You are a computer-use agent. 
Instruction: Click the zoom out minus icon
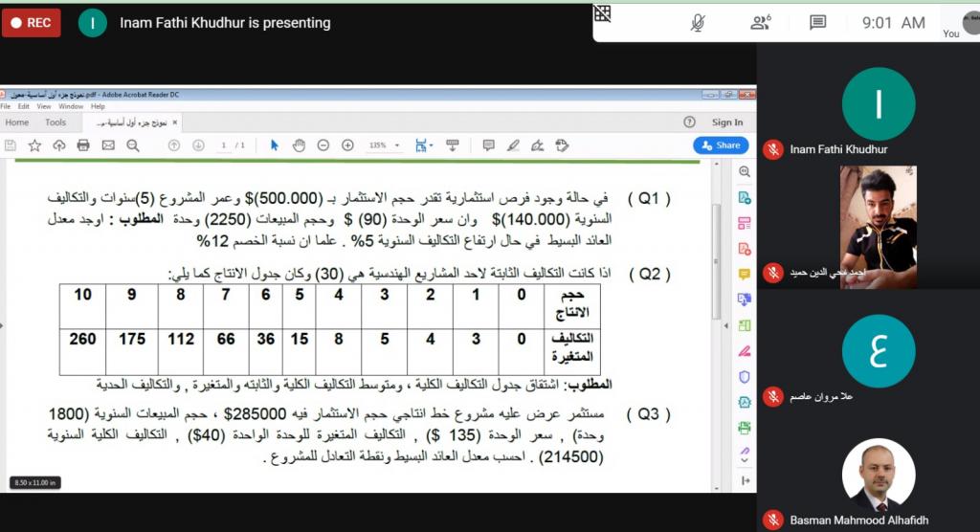pyautogui.click(x=323, y=145)
